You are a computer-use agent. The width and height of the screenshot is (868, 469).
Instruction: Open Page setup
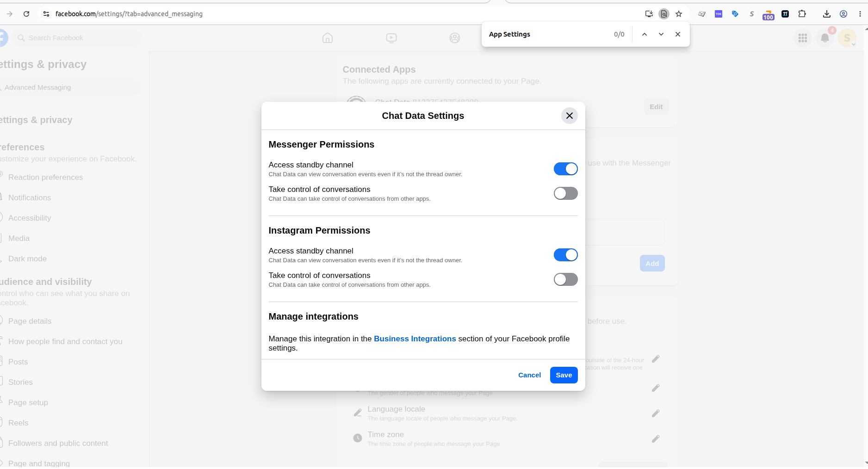click(x=28, y=402)
